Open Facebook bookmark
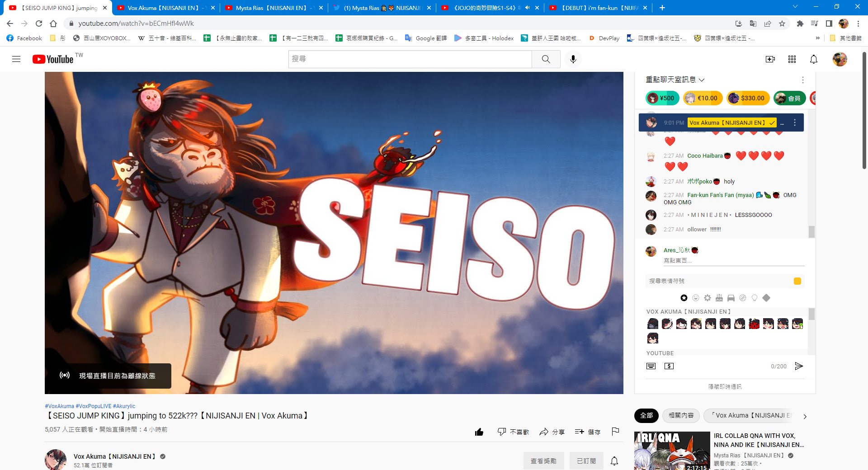868x470 pixels. click(24, 38)
